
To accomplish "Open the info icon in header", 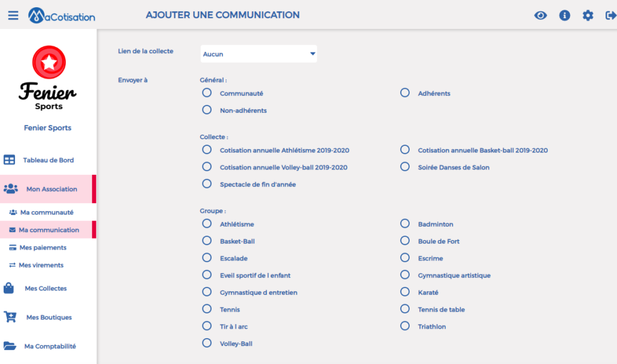I will pos(564,15).
